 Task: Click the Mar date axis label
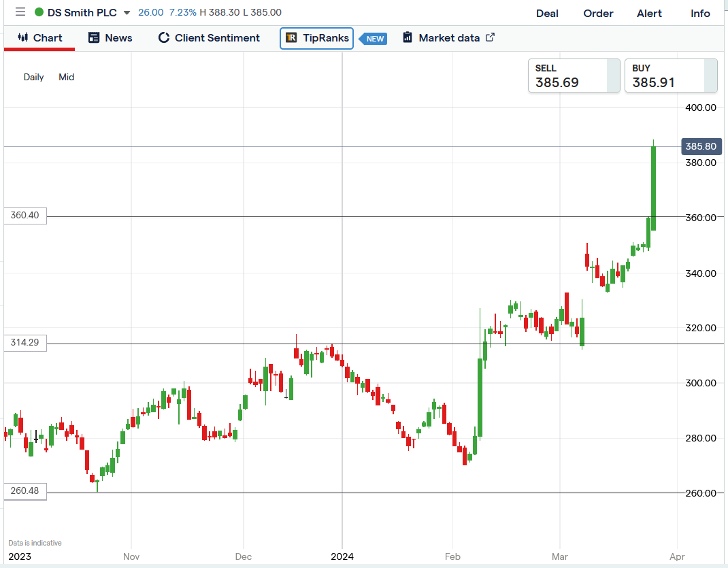pyautogui.click(x=559, y=556)
